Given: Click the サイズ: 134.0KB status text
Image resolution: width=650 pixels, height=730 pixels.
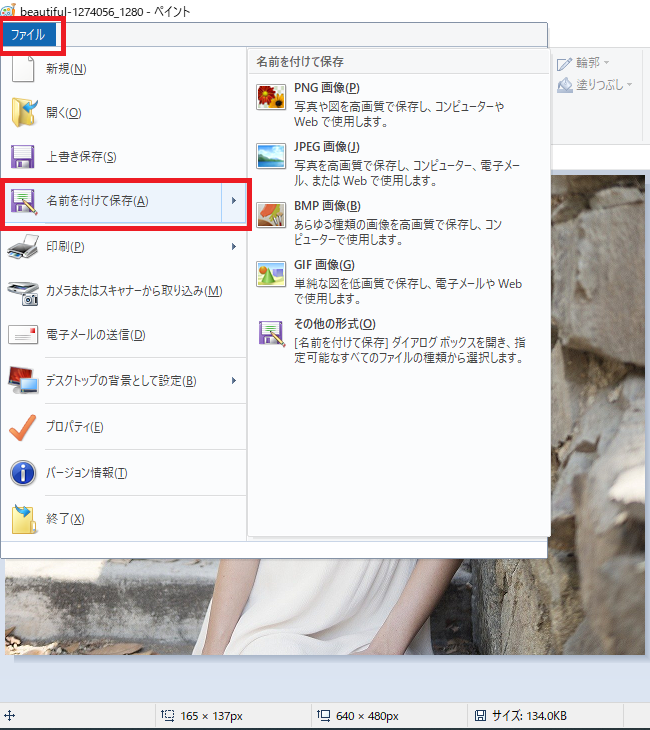Looking at the screenshot, I should pos(529,716).
